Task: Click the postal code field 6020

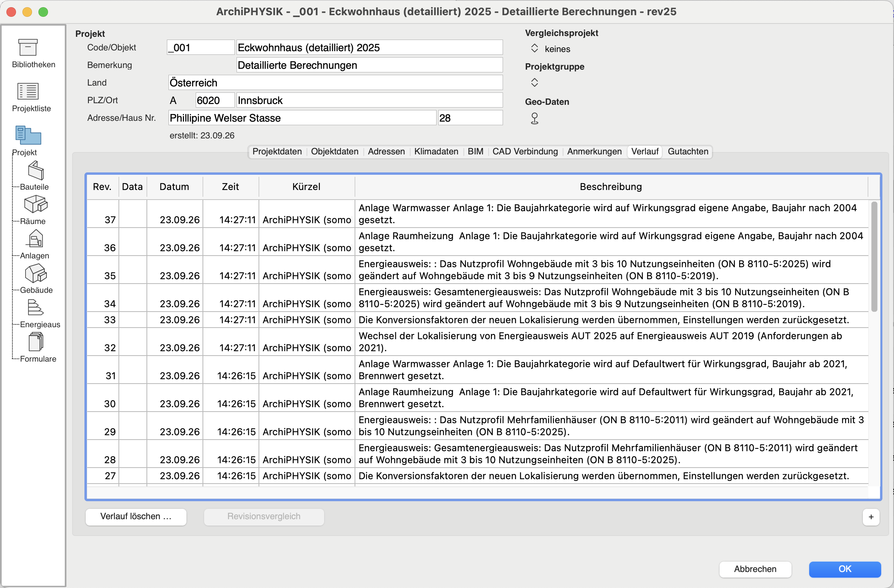Action: pos(215,100)
